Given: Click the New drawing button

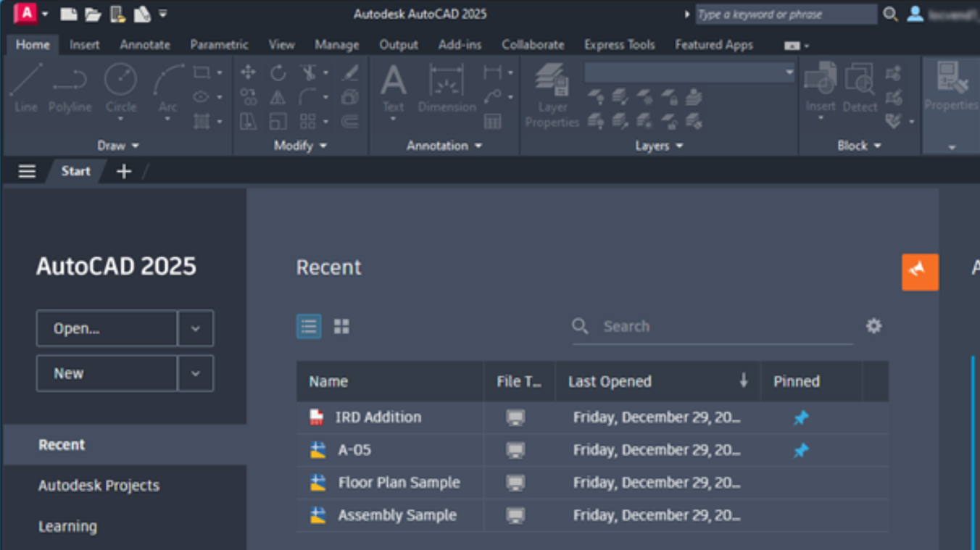Looking at the screenshot, I should tap(107, 373).
